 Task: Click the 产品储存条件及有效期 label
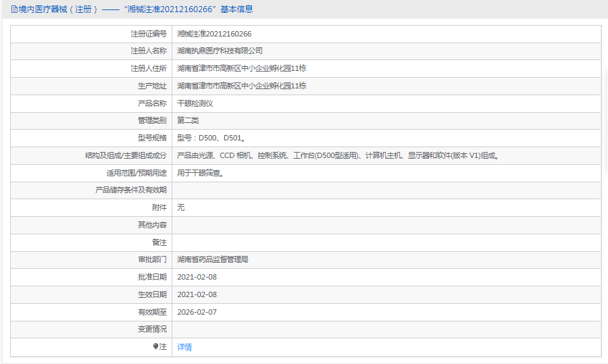[x=131, y=190]
